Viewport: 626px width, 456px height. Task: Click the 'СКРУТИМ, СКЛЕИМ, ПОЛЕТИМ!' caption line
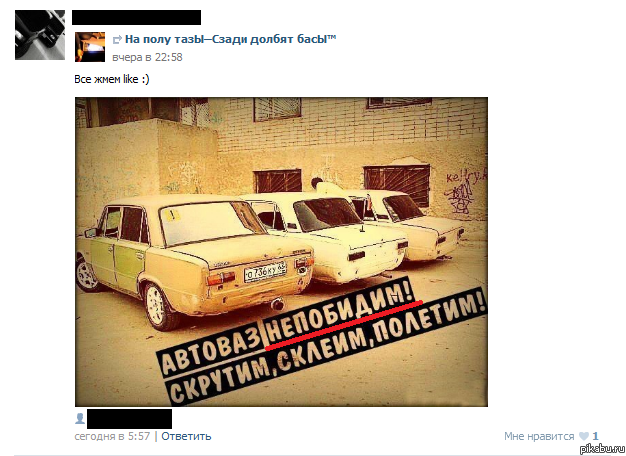pyautogui.click(x=327, y=347)
